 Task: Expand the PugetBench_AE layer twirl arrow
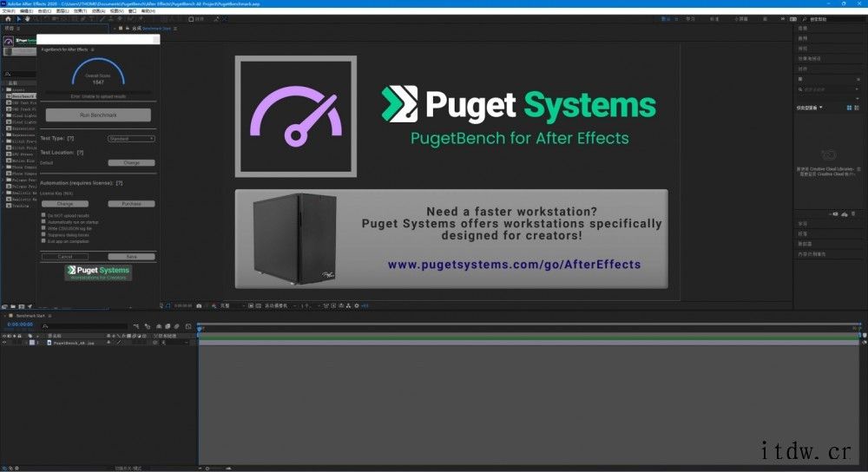tap(26, 343)
